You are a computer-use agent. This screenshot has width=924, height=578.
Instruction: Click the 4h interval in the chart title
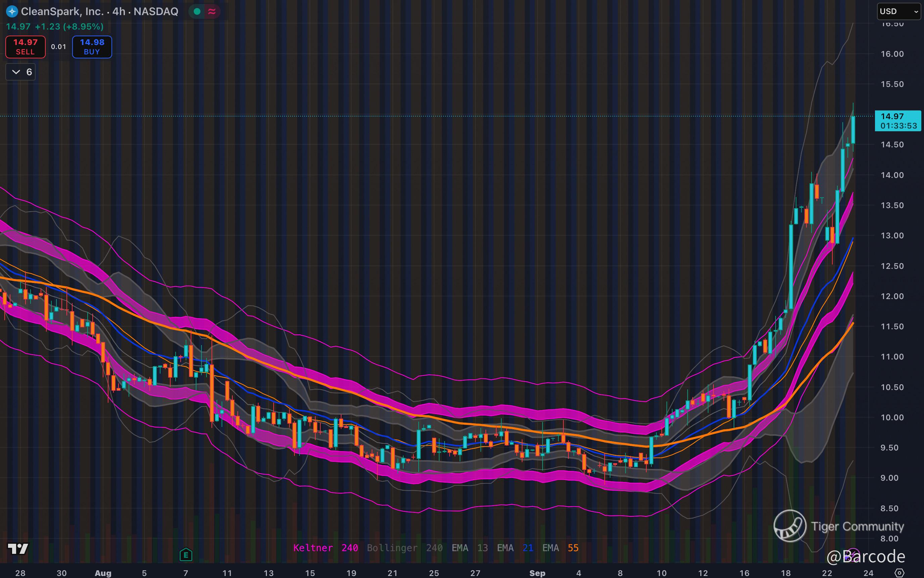tap(119, 11)
